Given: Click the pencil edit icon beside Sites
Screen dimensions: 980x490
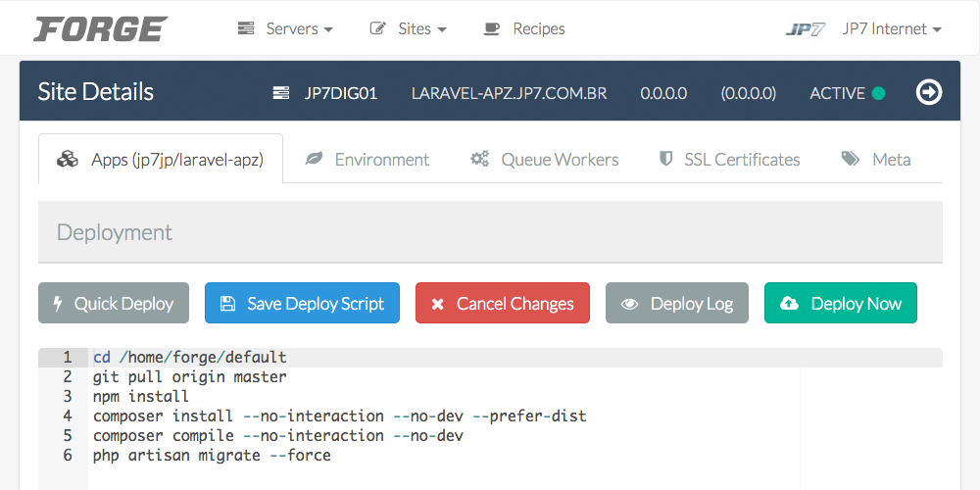Looking at the screenshot, I should pos(377,28).
